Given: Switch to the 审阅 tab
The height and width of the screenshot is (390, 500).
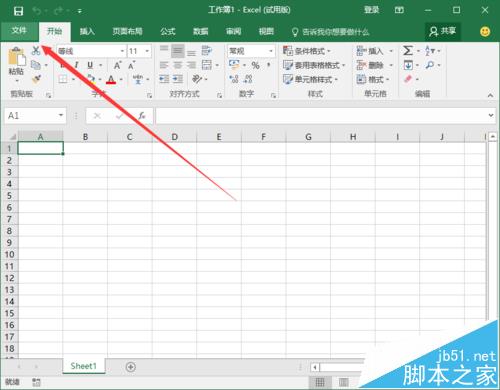Looking at the screenshot, I should (x=233, y=31).
